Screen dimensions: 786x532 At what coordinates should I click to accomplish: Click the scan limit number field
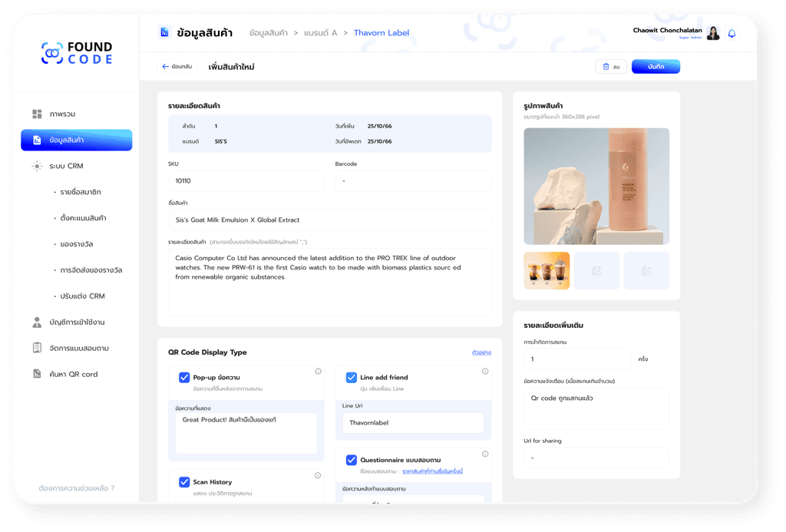(577, 359)
